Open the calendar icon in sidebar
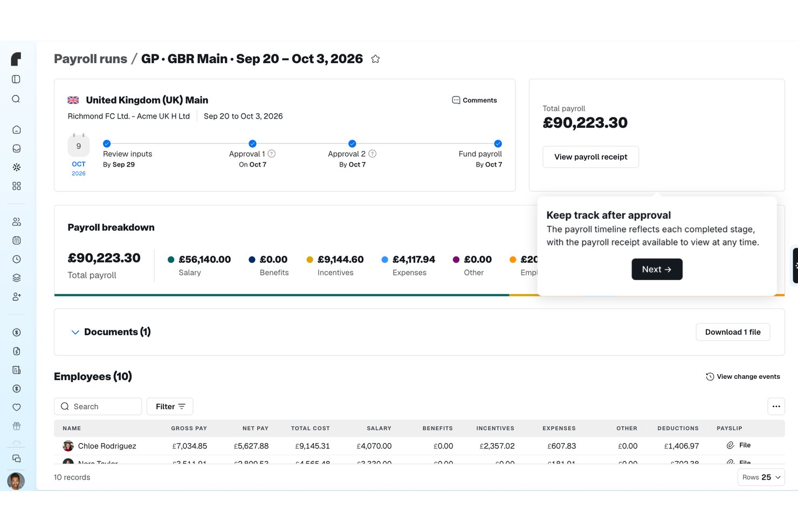The width and height of the screenshot is (798, 532). (x=17, y=240)
